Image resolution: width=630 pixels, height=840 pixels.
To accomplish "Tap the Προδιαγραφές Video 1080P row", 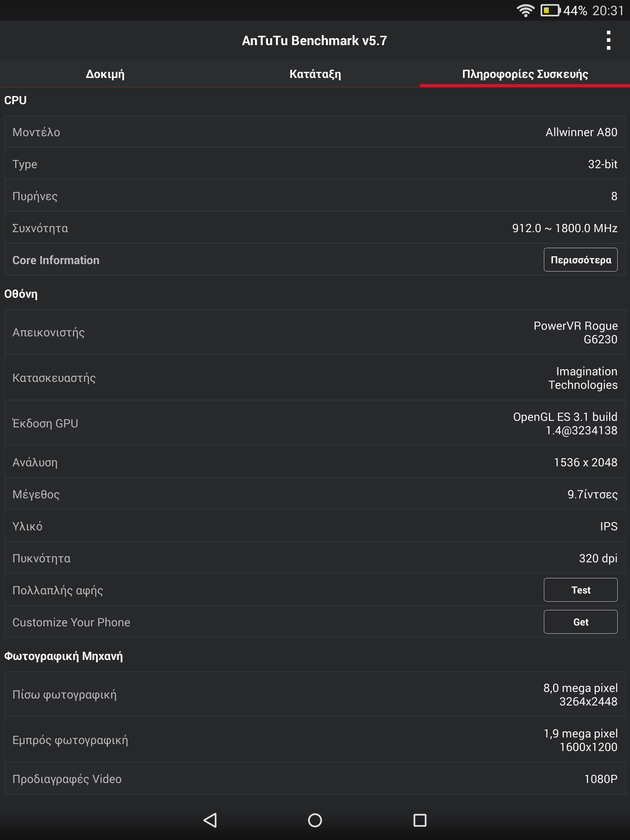I will pos(315,779).
